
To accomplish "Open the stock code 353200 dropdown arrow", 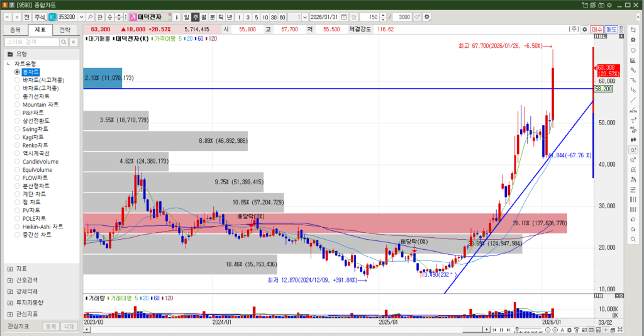I will [80, 17].
